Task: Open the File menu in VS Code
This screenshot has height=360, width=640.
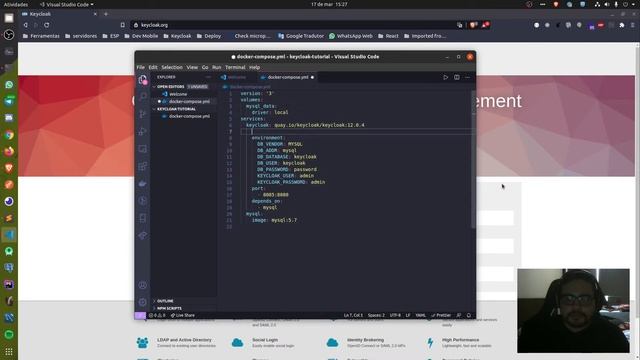Action: [x=141, y=67]
